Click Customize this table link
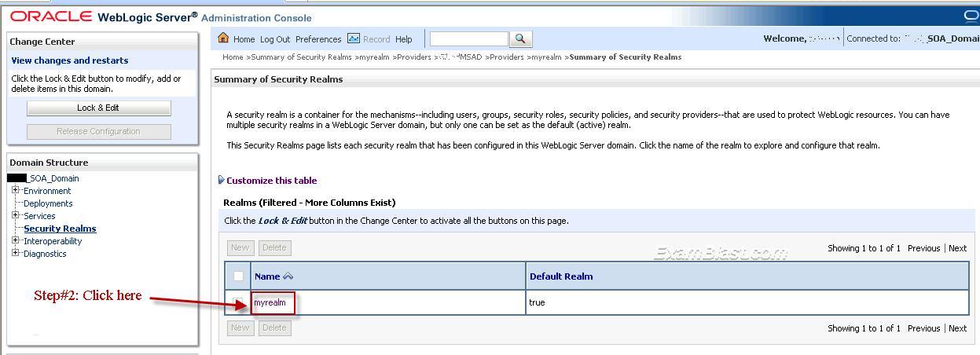 pyautogui.click(x=272, y=181)
